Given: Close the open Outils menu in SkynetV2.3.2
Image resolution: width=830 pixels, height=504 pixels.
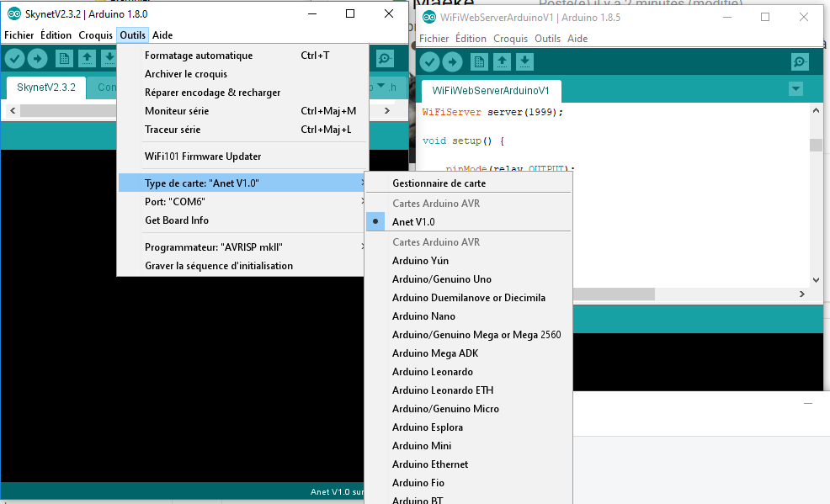Looking at the screenshot, I should pos(132,34).
